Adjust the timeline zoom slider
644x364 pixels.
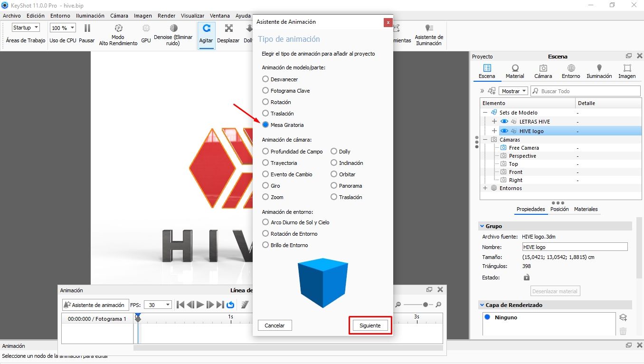point(425,305)
